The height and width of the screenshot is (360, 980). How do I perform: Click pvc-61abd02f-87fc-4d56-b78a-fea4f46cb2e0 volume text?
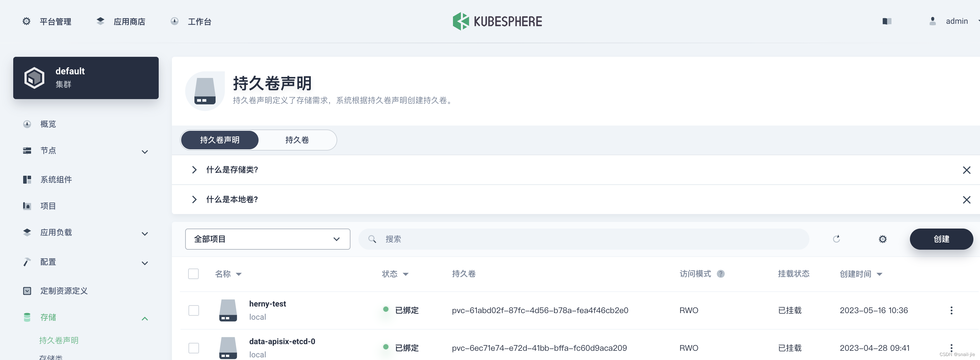tap(540, 310)
